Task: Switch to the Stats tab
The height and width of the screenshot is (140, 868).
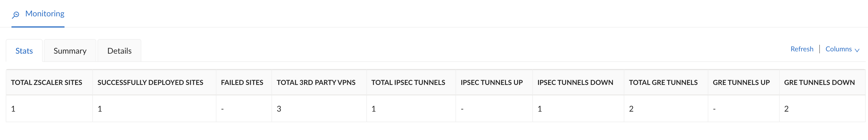Action: click(x=24, y=51)
